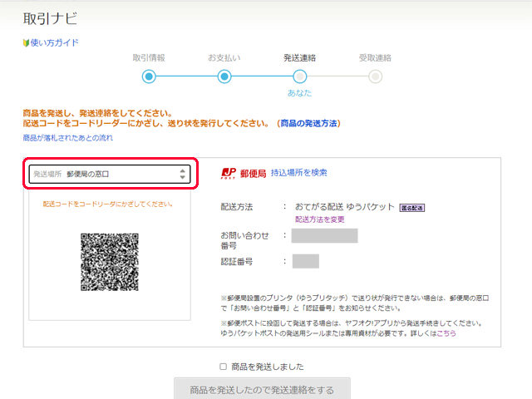The width and height of the screenshot is (532, 399).
Task: Click the あなた label under 発送連絡
Action: [299, 93]
